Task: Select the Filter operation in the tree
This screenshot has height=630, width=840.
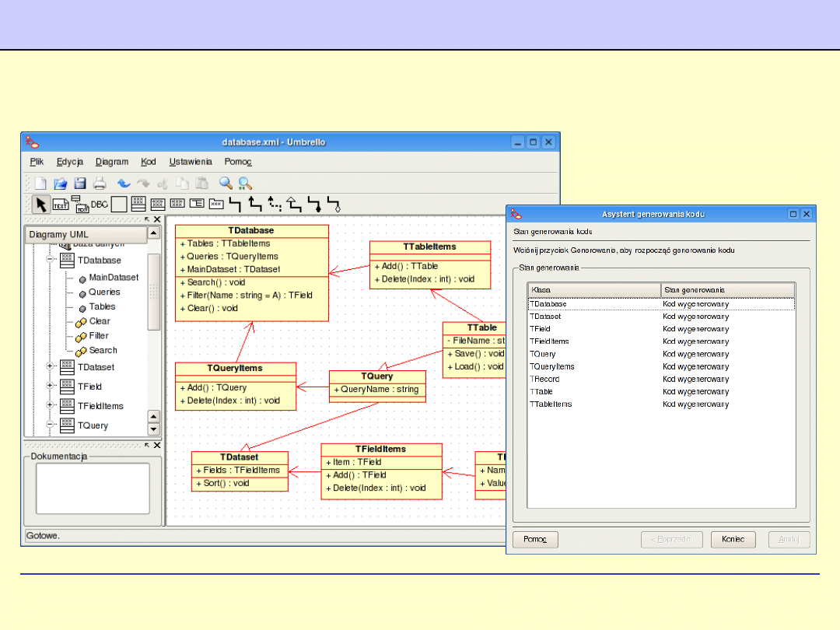Action: click(x=99, y=335)
